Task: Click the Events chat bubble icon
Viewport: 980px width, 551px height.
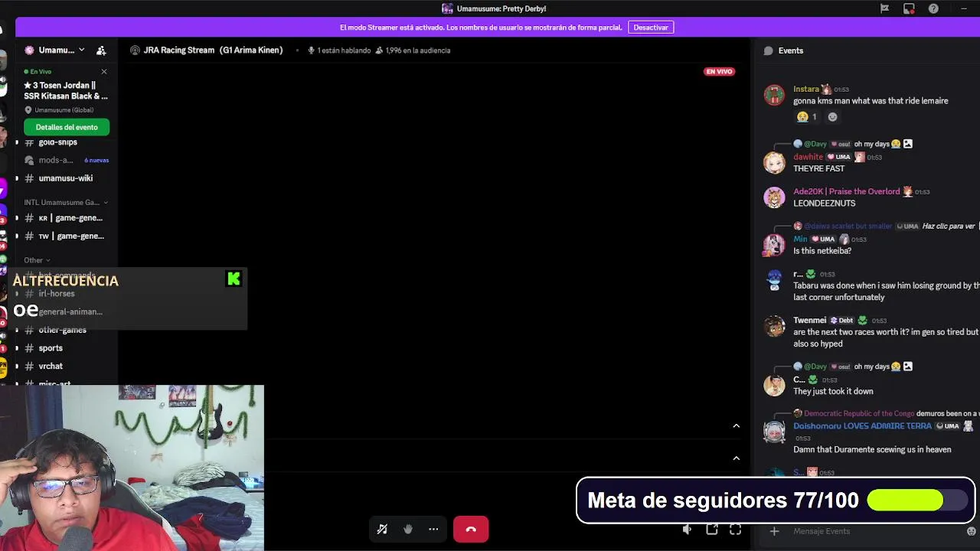Action: tap(768, 51)
